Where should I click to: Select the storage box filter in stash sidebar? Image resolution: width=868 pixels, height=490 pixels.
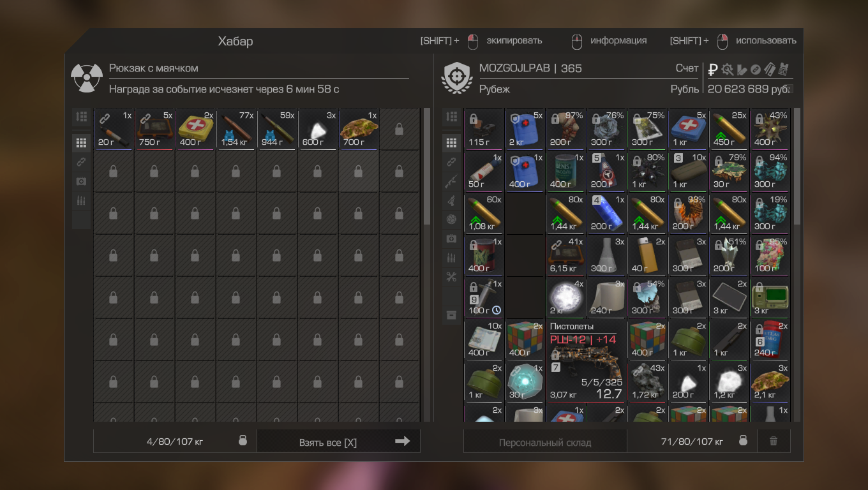(451, 315)
